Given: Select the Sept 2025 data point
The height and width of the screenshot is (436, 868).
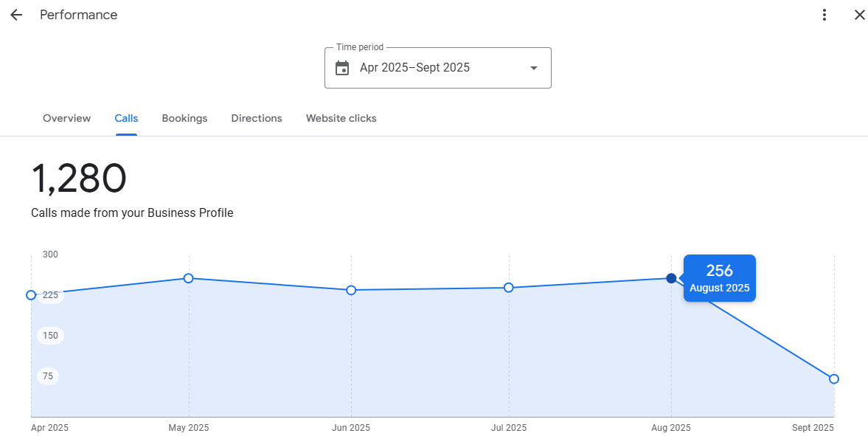Looking at the screenshot, I should coord(834,378).
